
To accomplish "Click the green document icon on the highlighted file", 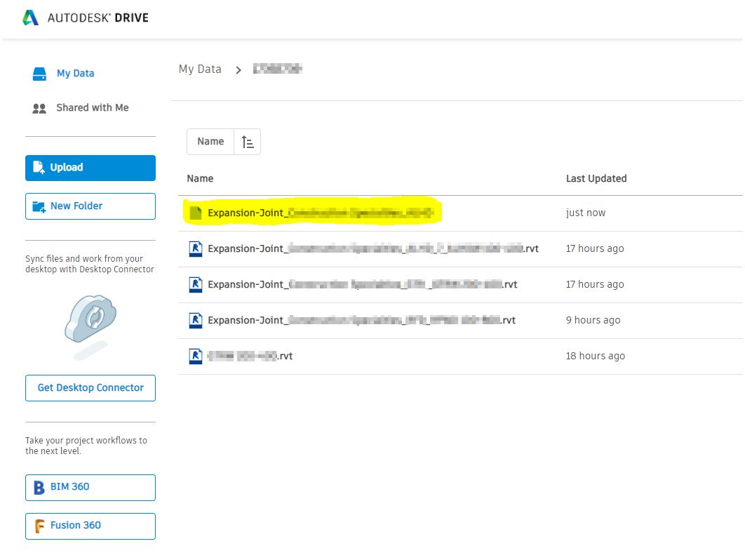I will point(196,213).
